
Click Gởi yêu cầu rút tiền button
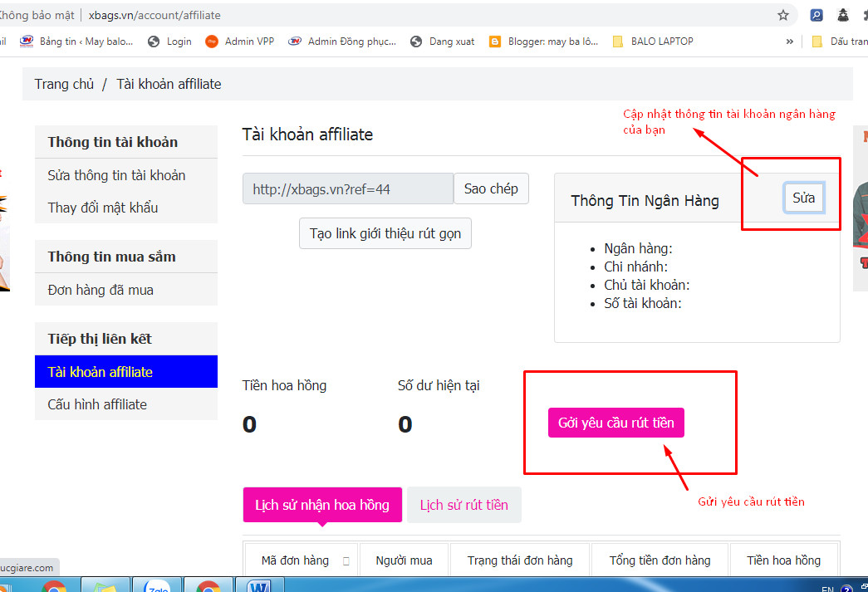(616, 423)
